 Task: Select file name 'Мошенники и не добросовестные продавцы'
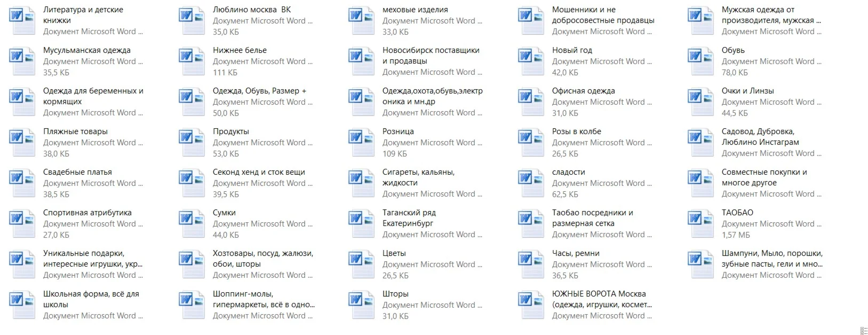(x=603, y=15)
